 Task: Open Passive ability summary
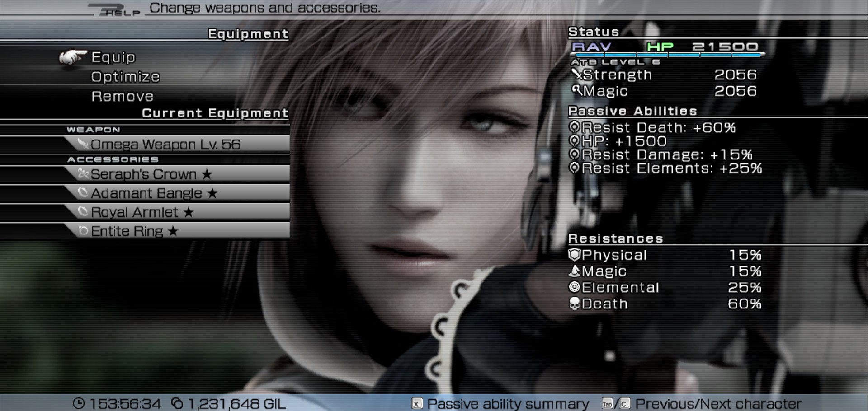pos(508,403)
